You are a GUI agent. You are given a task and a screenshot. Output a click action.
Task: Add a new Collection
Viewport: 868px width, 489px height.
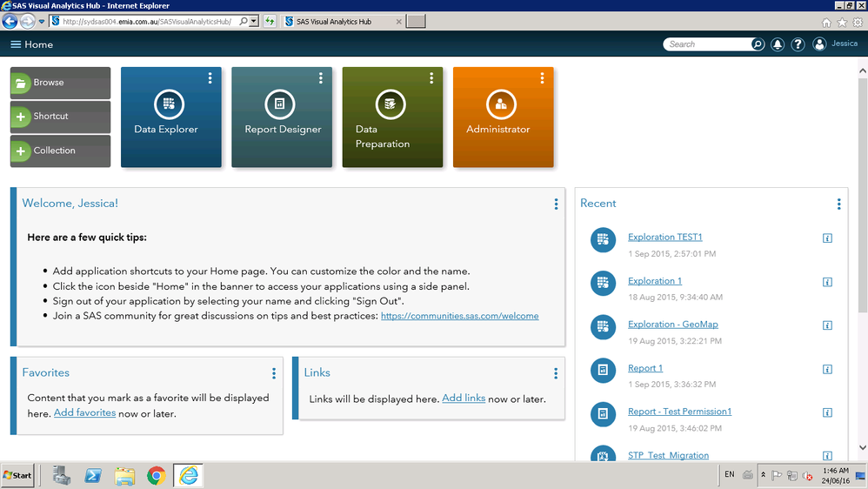pyautogui.click(x=60, y=151)
